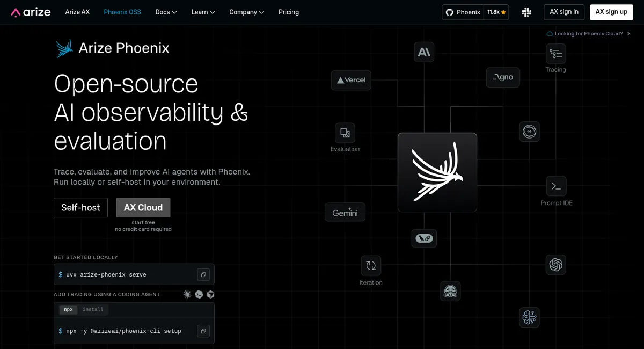Click the Arize Phoenix bird logo
Viewport: 644px width, 349px height.
pos(64,48)
